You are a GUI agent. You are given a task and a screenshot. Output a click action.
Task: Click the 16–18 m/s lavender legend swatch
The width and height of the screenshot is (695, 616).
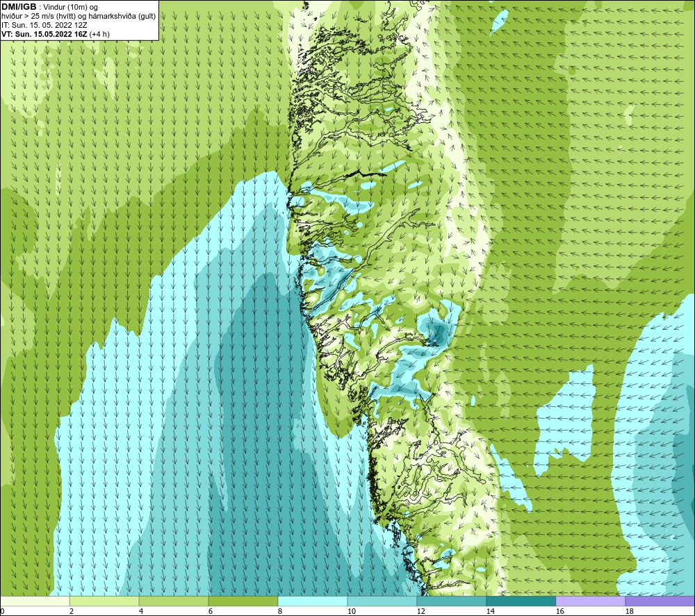click(590, 601)
